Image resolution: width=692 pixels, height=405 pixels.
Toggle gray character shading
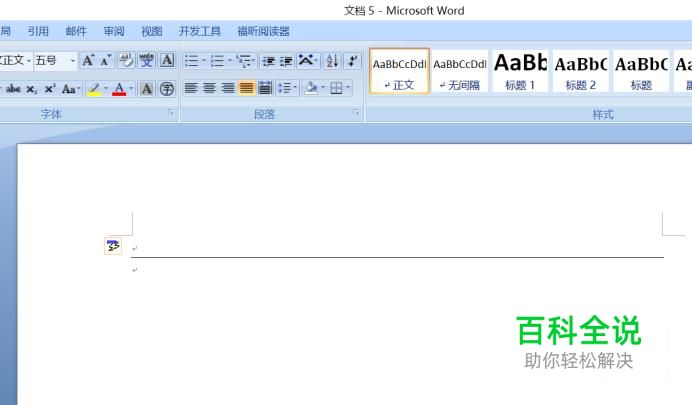tap(147, 89)
